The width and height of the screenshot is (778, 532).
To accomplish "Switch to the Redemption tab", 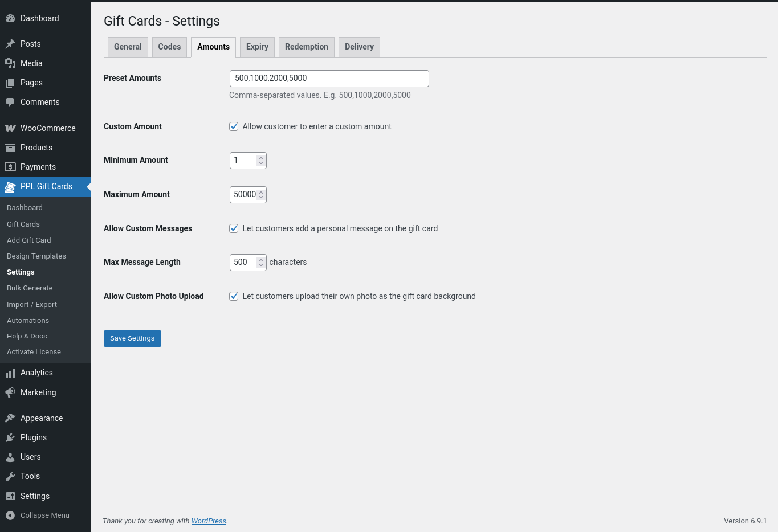I will point(307,47).
